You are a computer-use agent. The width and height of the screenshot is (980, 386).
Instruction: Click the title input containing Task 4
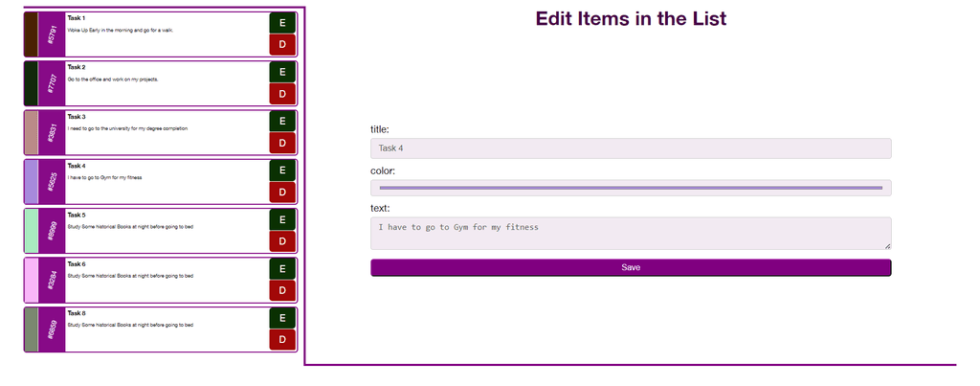[631, 148]
